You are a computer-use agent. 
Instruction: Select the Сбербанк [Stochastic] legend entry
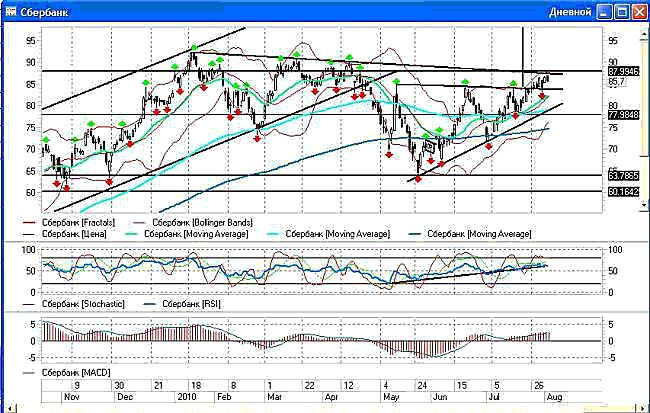74,304
